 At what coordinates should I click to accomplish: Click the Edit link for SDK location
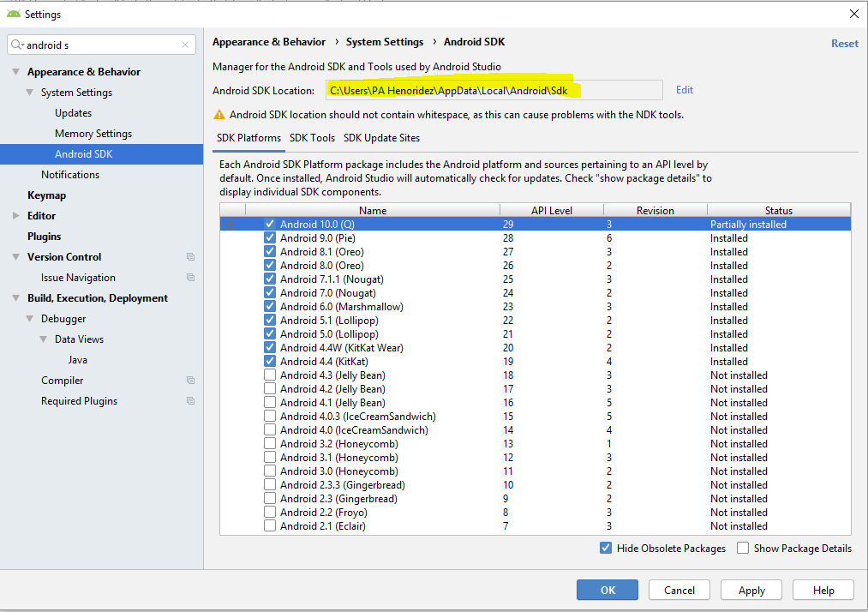(684, 90)
